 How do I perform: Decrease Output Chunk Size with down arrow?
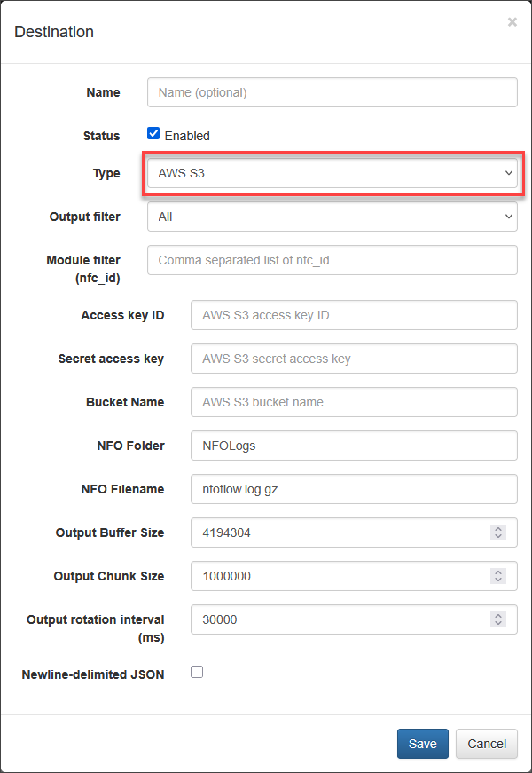coord(498,580)
